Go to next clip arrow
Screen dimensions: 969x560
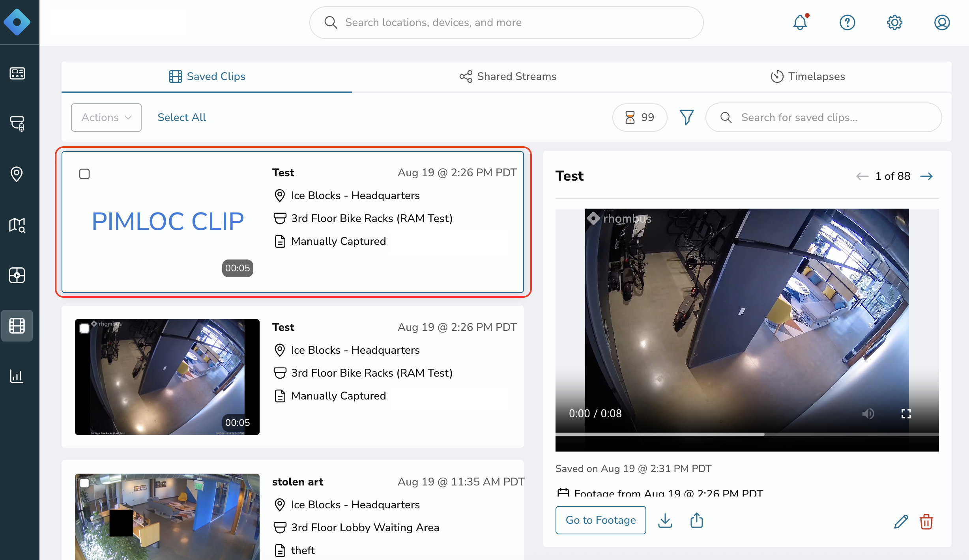(926, 176)
